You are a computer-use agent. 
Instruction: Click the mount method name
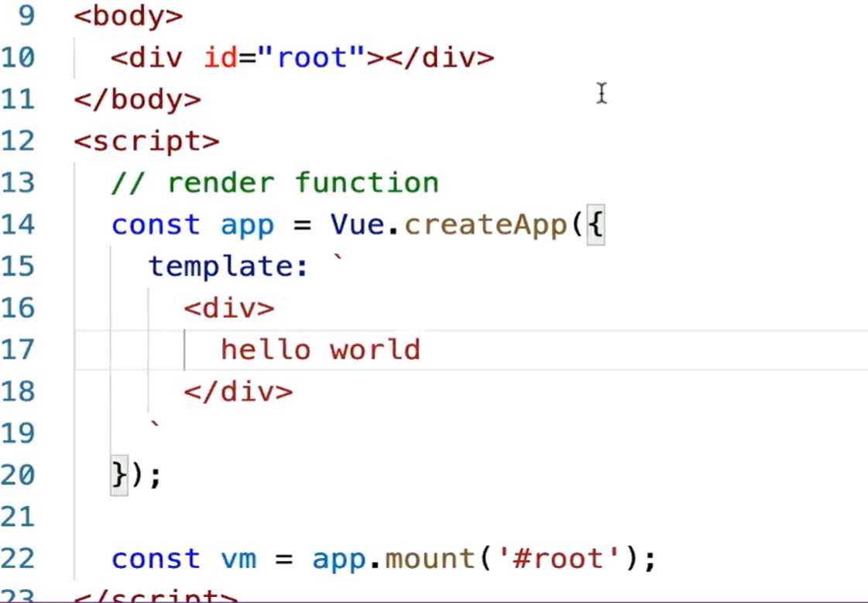[430, 559]
